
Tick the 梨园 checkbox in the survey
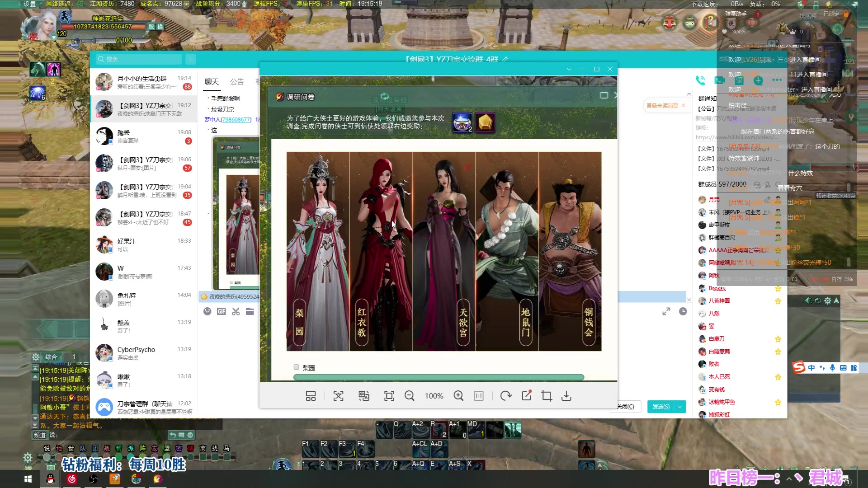click(297, 367)
